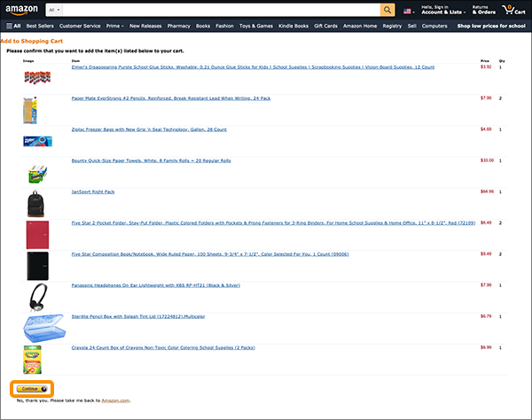Open the Books section
Screen dimensions: 532x420
pos(203,26)
